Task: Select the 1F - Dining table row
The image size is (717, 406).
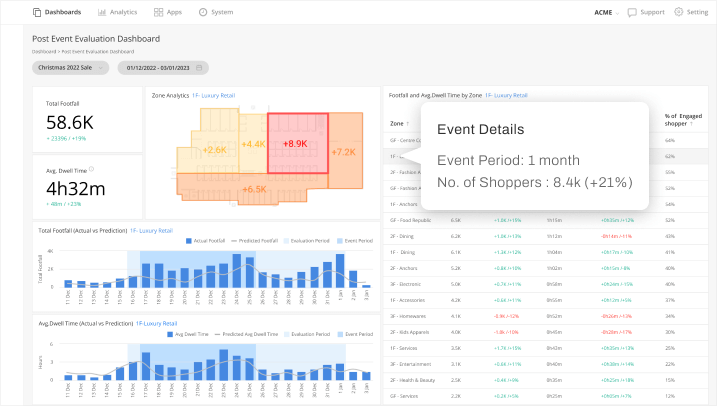Action: click(x=546, y=252)
